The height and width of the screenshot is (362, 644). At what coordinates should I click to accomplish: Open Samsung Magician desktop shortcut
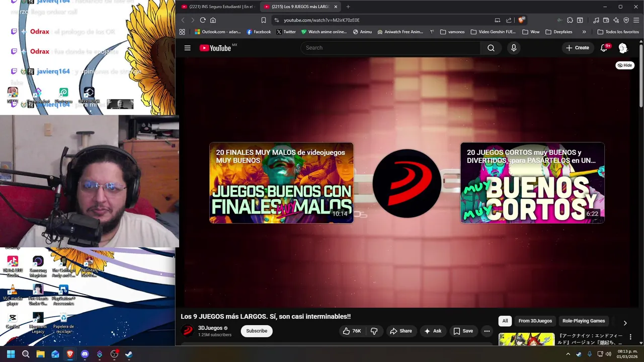38,267
